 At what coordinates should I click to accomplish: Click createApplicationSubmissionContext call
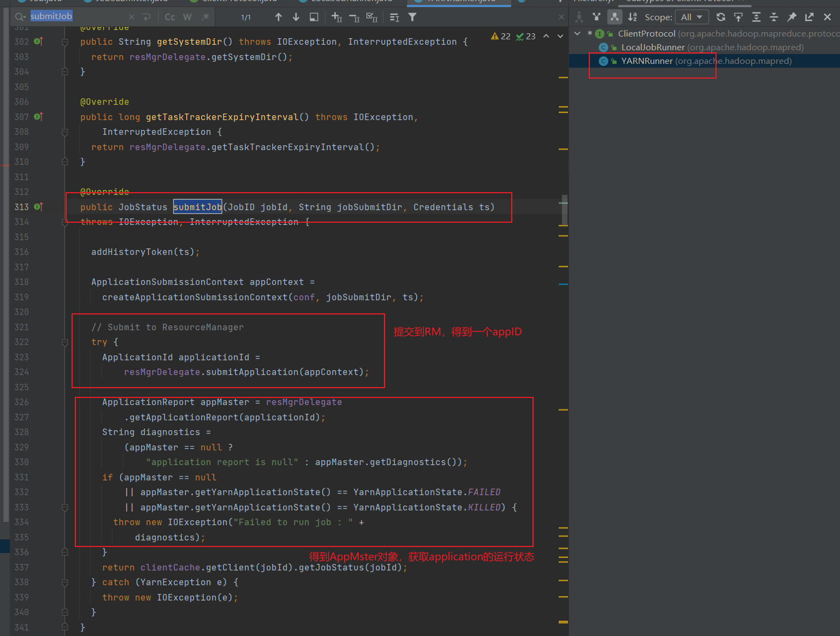261,298
